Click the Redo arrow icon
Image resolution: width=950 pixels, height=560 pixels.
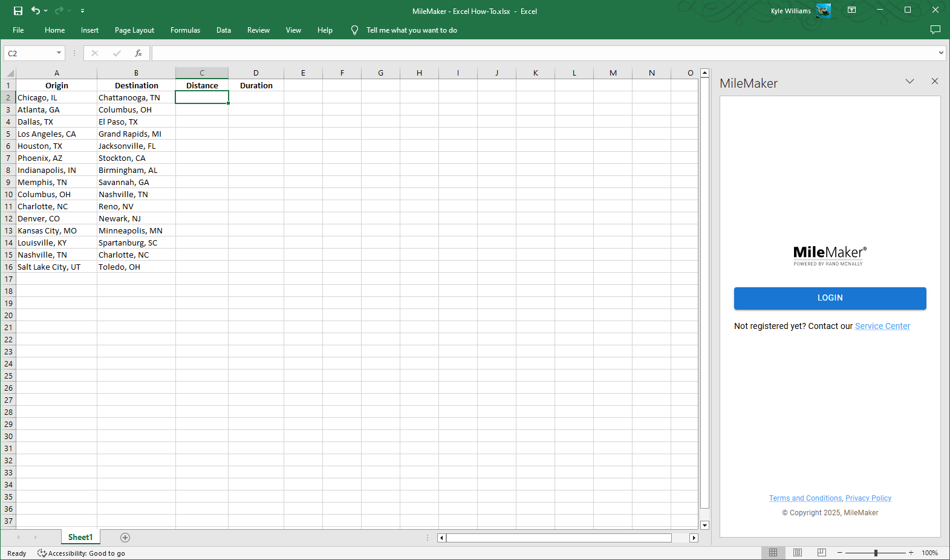tap(59, 10)
